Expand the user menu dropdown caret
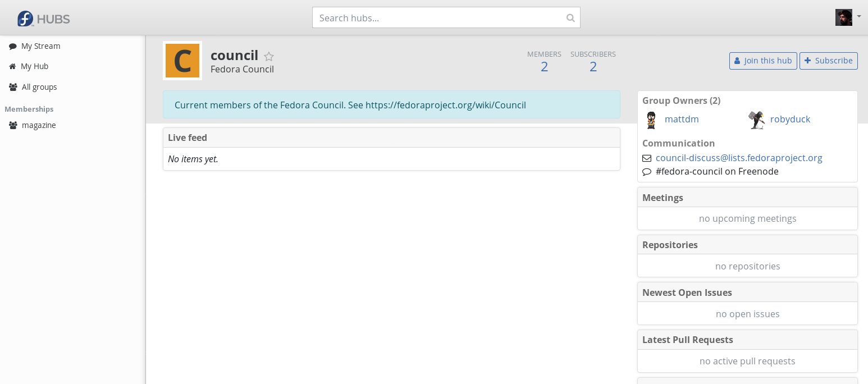 point(859,17)
